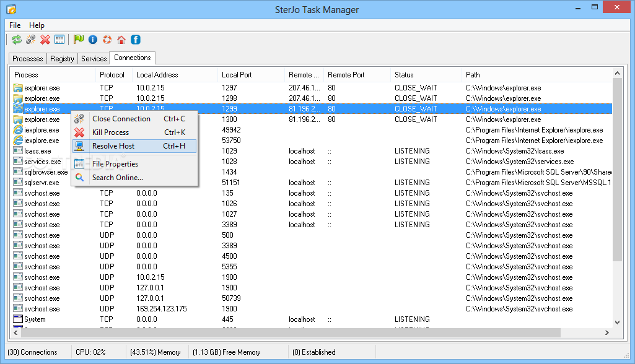The image size is (635, 364).
Task: Click the green flag toolbar icon
Action: (79, 40)
